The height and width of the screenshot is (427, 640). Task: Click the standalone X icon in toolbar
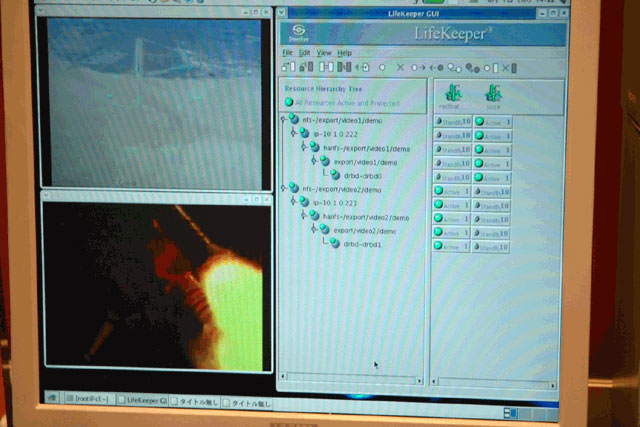point(400,67)
